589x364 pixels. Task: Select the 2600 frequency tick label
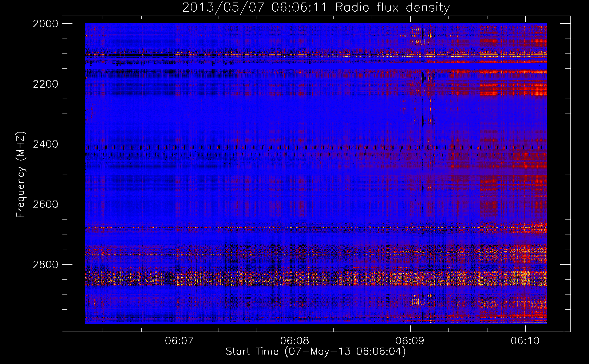click(x=46, y=204)
